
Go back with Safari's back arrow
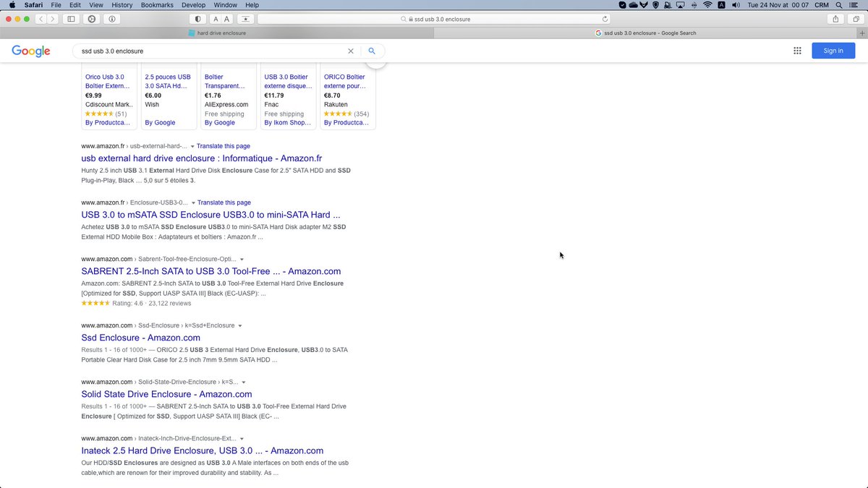(41, 19)
